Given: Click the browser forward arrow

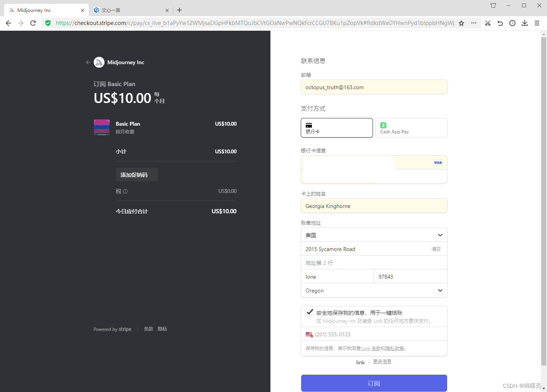Looking at the screenshot, I should (21, 23).
